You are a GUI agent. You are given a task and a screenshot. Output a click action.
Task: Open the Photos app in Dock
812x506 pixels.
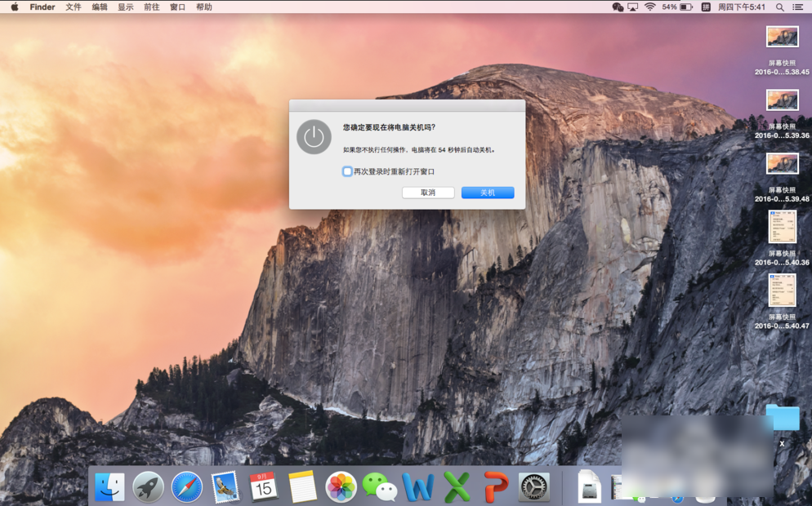[x=341, y=487]
